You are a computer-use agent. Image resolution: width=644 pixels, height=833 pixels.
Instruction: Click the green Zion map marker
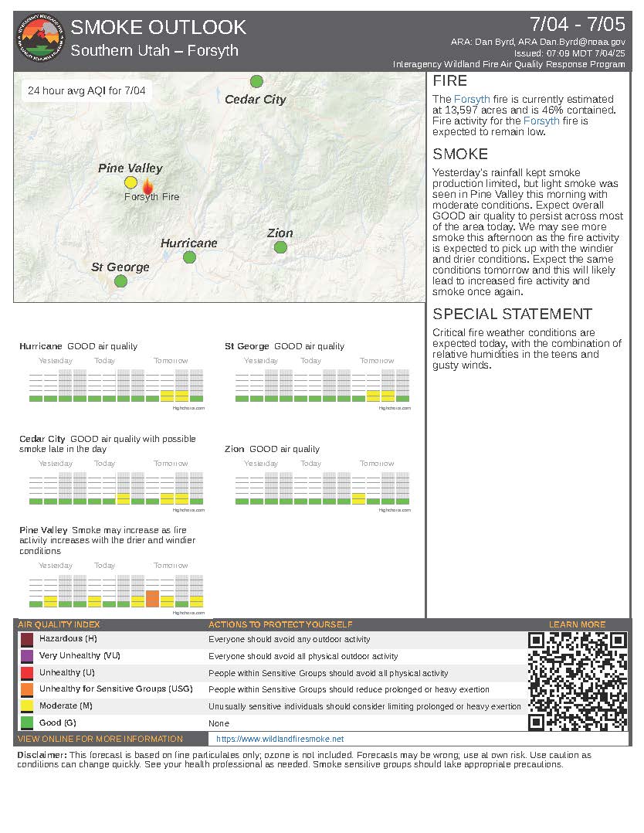pyautogui.click(x=280, y=247)
